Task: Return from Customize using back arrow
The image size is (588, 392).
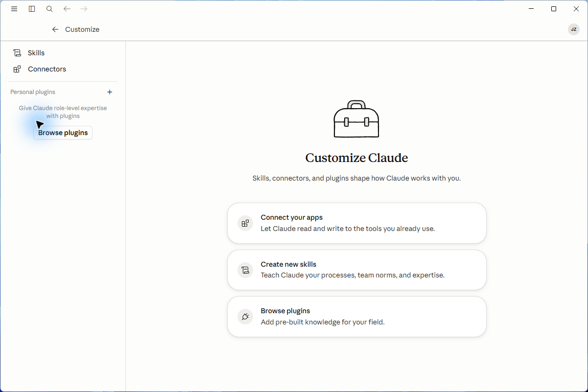Action: 55,29
